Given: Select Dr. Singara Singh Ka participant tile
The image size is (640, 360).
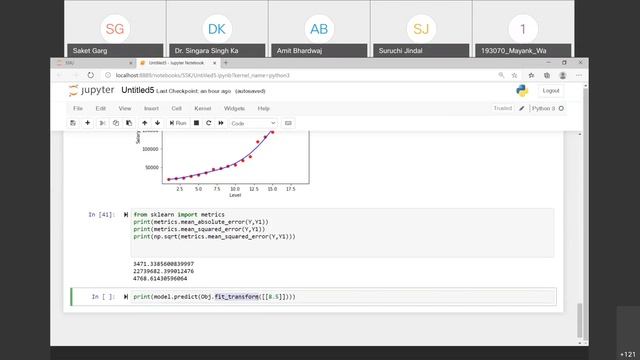Looking at the screenshot, I should [x=217, y=29].
